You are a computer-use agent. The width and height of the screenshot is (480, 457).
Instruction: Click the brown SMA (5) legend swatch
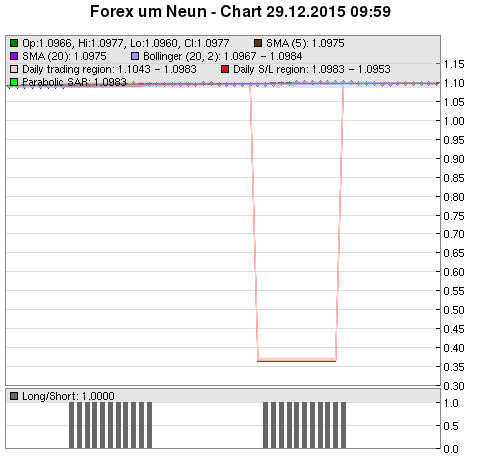pyautogui.click(x=258, y=43)
